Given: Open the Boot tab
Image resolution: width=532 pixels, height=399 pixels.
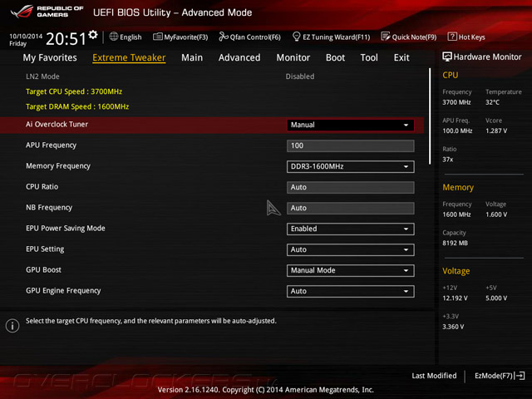Looking at the screenshot, I should pos(335,57).
